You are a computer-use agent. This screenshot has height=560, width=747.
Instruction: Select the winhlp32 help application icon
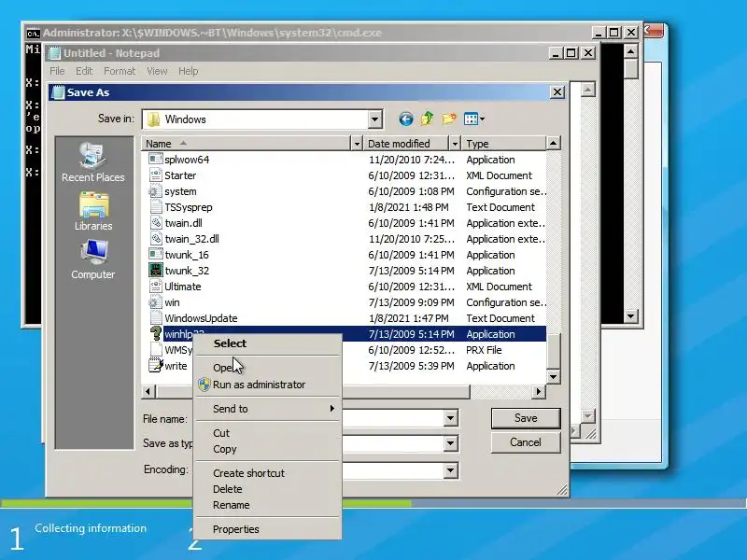click(x=156, y=334)
